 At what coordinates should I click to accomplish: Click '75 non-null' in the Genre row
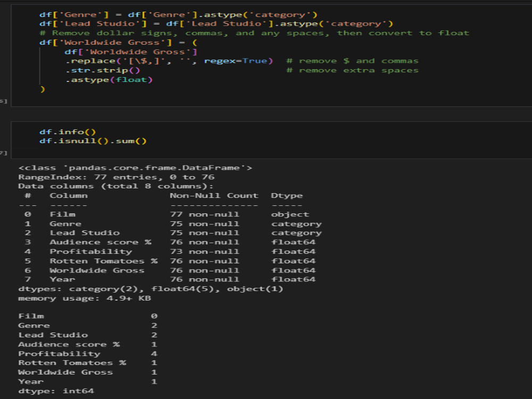pos(205,224)
